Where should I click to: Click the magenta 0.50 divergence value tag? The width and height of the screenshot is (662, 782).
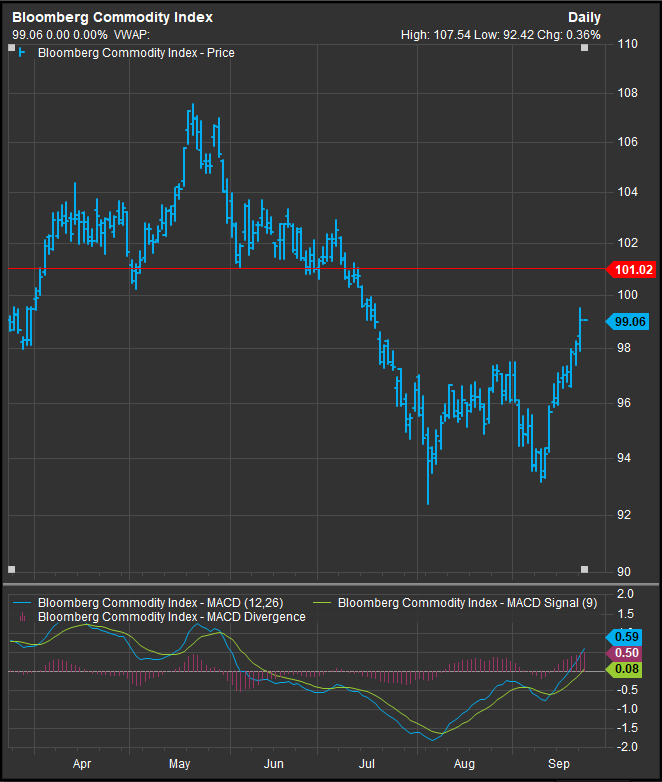[x=624, y=653]
